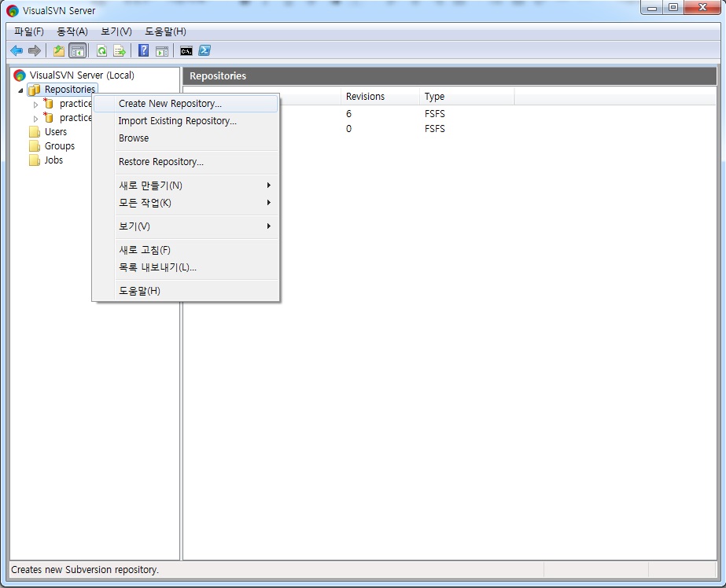The width and height of the screenshot is (726, 588).
Task: Minimize the VisualSVN Server window
Action: click(652, 7)
